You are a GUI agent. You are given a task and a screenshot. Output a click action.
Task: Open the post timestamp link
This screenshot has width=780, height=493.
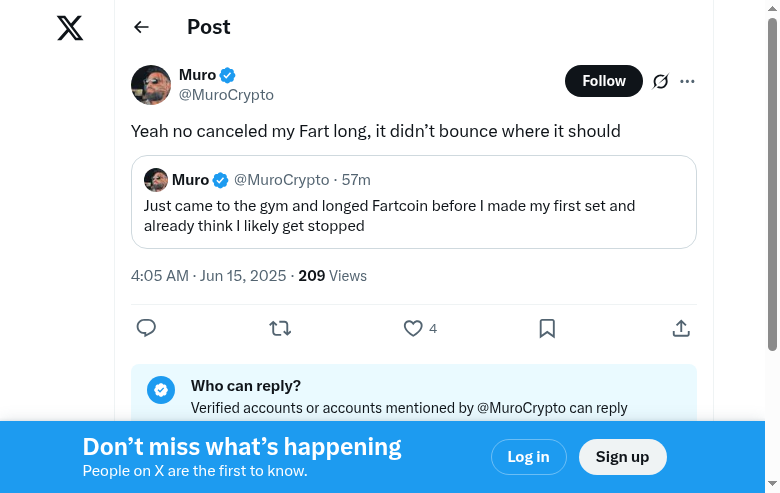[x=209, y=276]
